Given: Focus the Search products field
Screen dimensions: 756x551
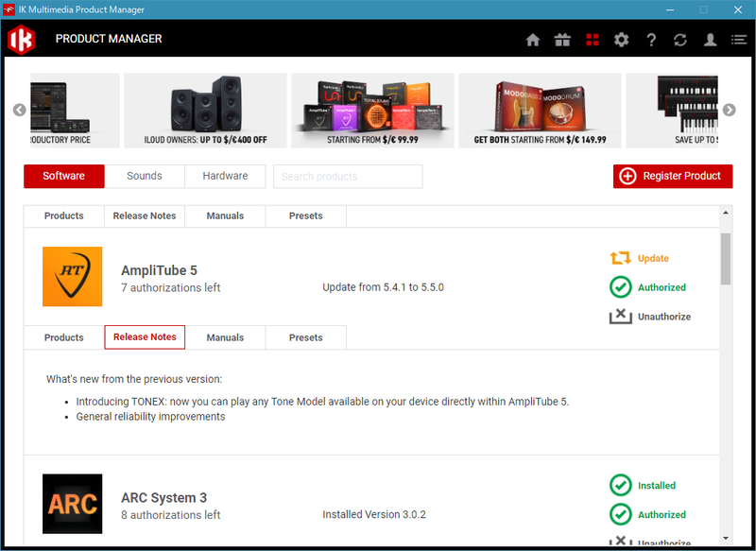Looking at the screenshot, I should click(348, 177).
